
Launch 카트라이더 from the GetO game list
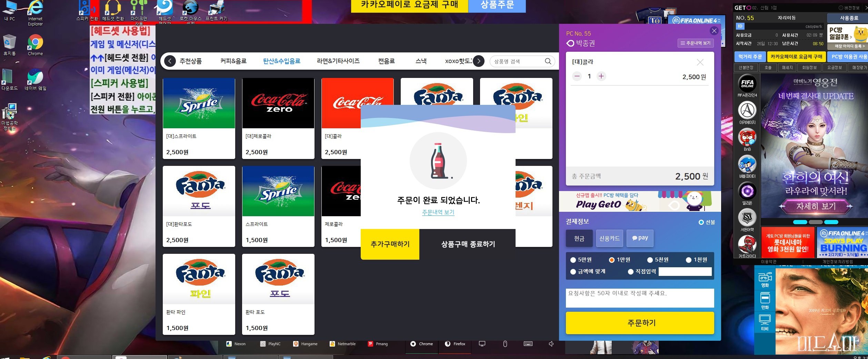(747, 247)
